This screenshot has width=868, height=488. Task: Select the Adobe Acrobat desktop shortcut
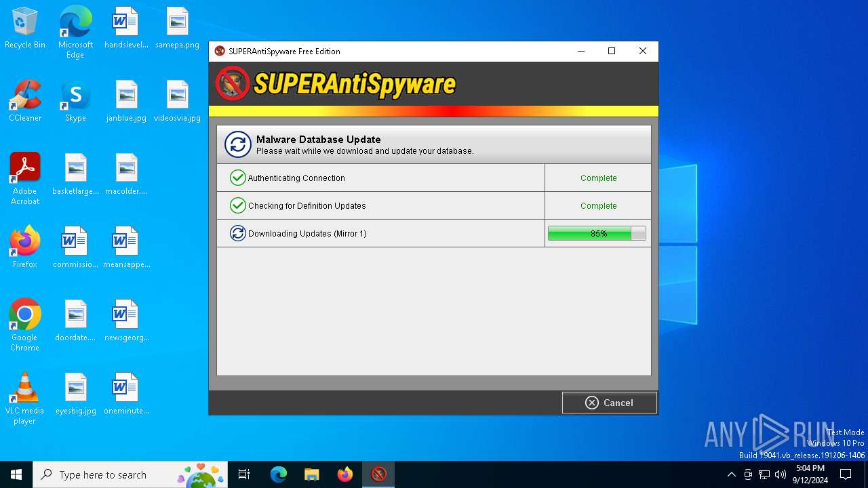click(25, 179)
